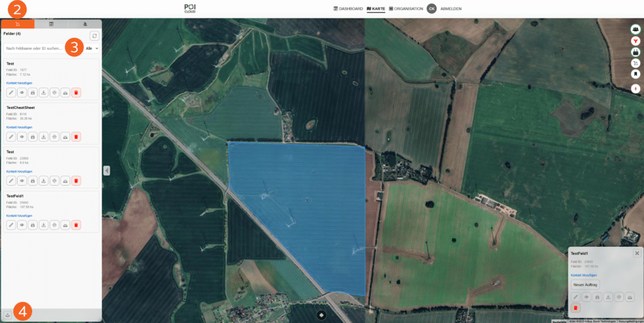
Task: Click the compass icon on the map
Action: pos(636,88)
